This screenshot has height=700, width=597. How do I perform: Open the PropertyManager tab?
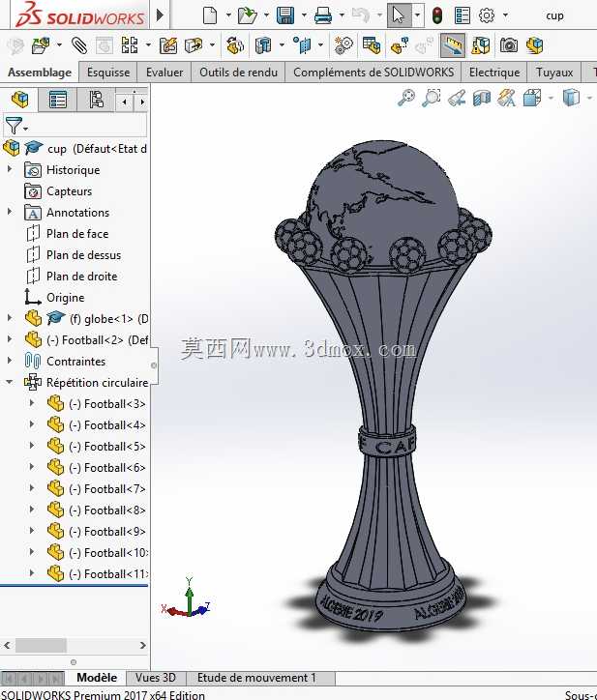pos(58,100)
